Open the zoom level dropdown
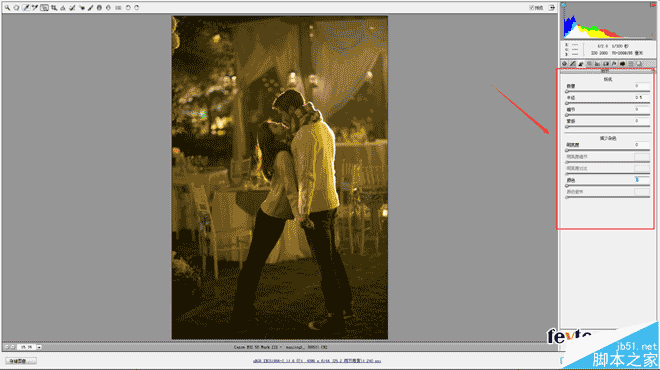The image size is (660, 370). tap(39, 347)
